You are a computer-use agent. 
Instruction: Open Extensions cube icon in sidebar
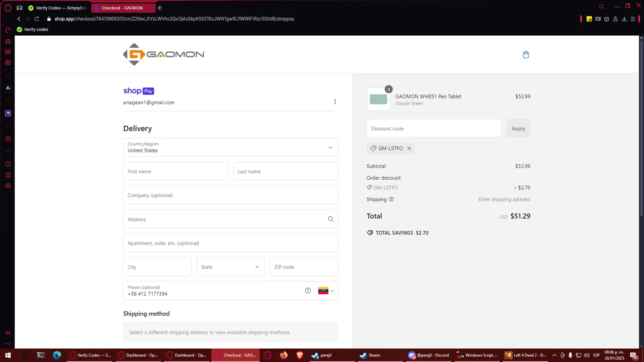[8, 175]
